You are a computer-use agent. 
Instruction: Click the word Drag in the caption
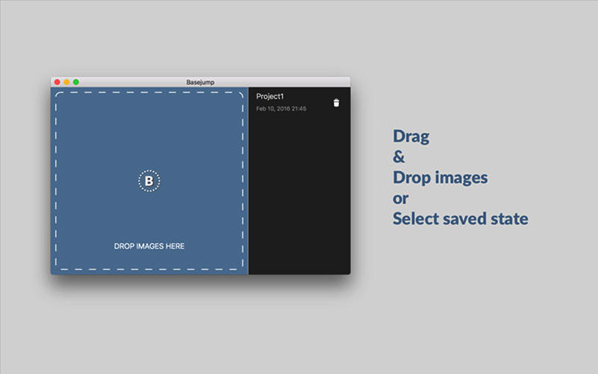pyautogui.click(x=411, y=136)
